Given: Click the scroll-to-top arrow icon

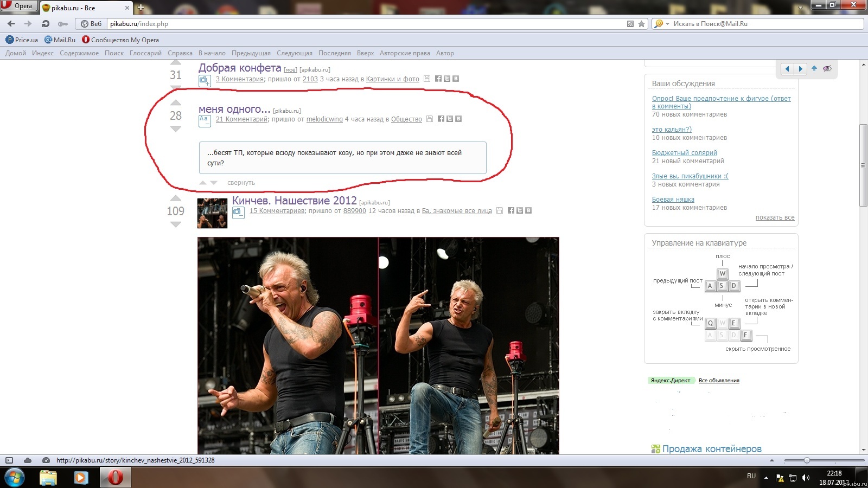Looking at the screenshot, I should [814, 68].
